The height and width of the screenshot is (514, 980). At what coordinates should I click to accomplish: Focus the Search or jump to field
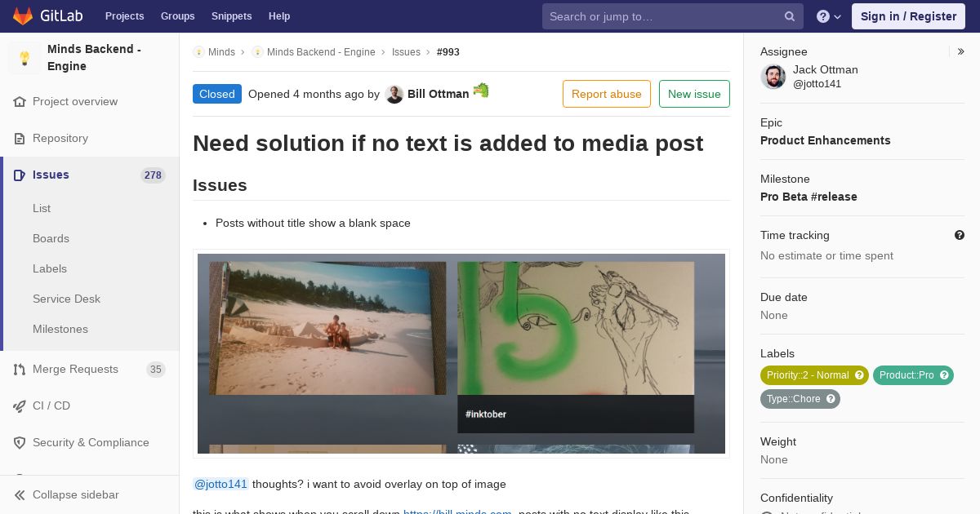point(673,16)
